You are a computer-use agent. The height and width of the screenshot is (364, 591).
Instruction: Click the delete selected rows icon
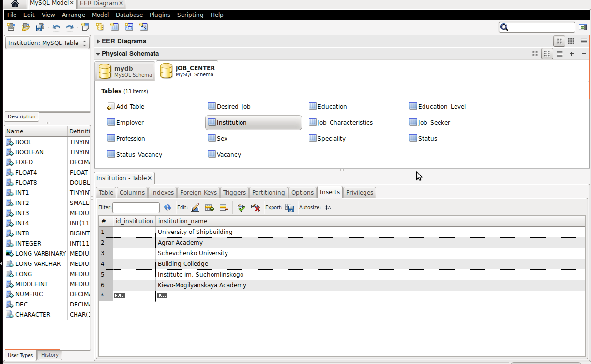click(x=224, y=208)
